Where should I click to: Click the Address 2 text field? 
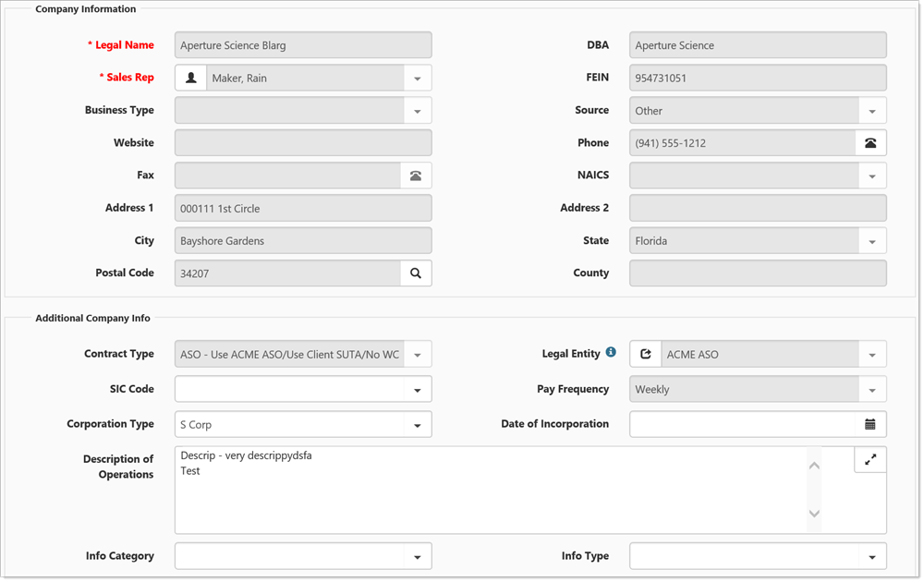point(758,208)
